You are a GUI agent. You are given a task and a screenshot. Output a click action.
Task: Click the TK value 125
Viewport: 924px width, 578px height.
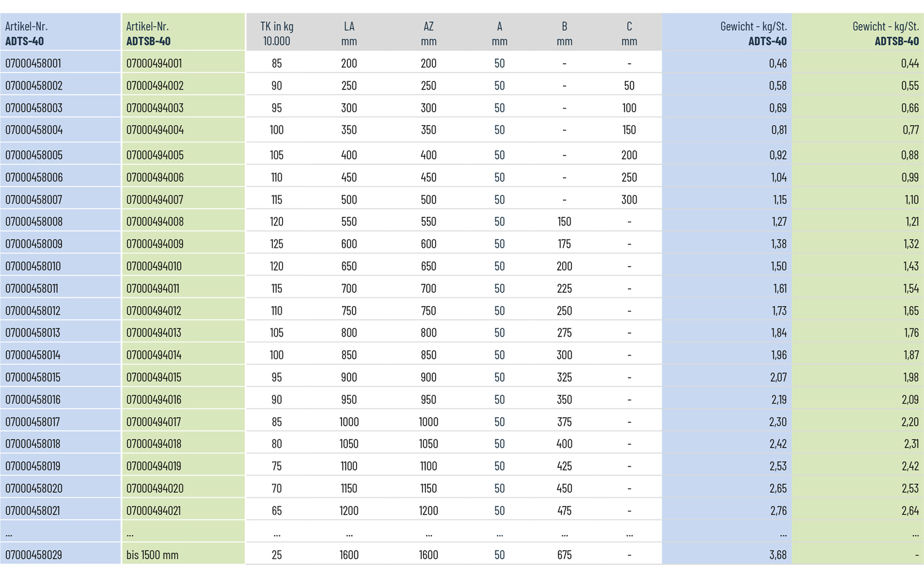point(277,244)
